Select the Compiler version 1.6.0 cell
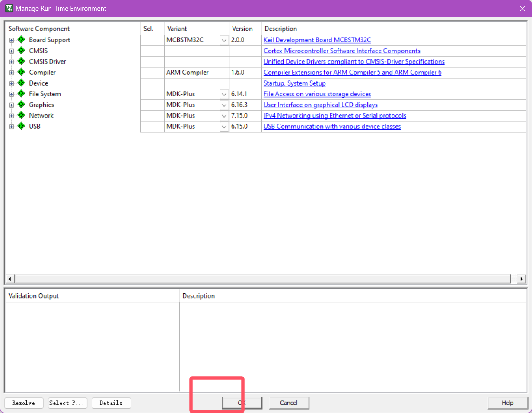 pos(245,73)
